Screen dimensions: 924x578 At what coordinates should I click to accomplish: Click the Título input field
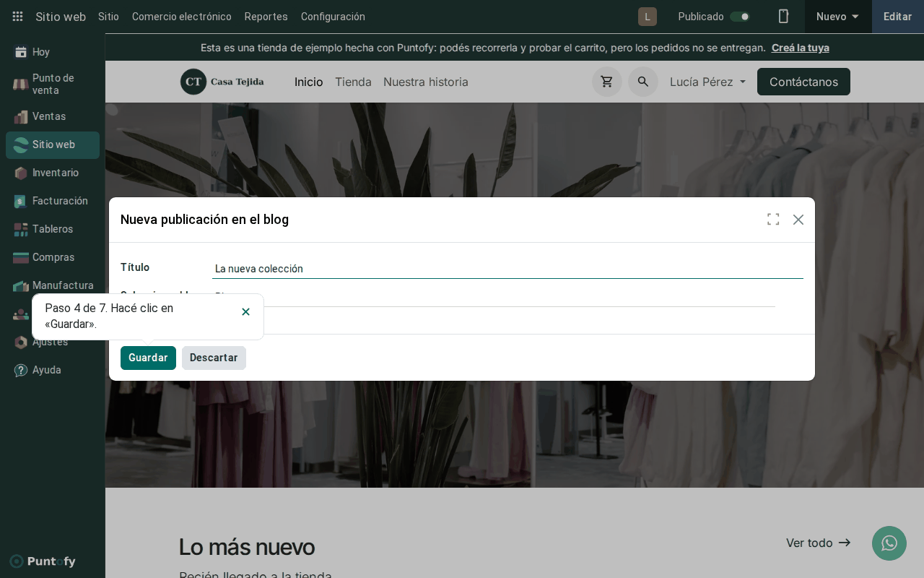[507, 269]
